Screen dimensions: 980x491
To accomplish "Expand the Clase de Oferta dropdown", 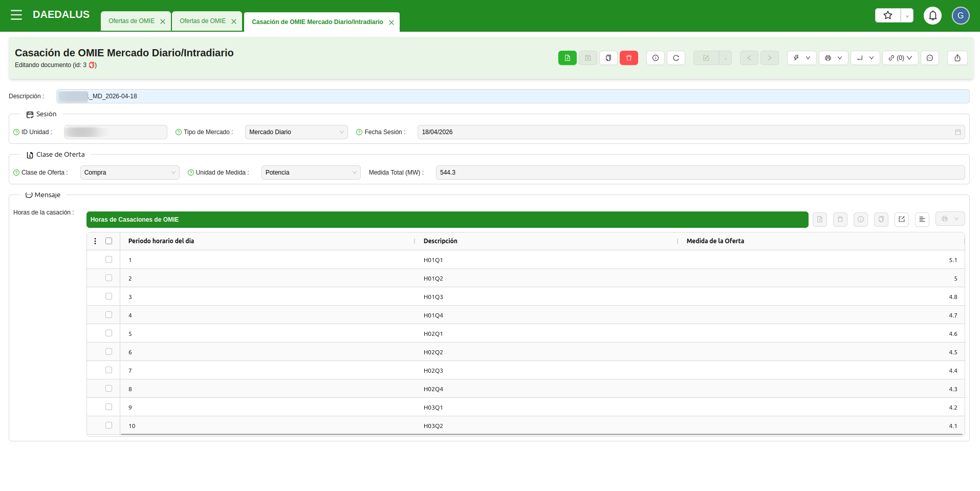I will pyautogui.click(x=129, y=173).
